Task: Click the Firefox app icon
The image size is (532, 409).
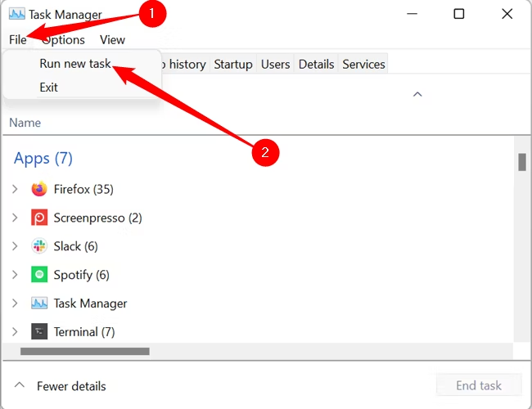Action: 39,189
